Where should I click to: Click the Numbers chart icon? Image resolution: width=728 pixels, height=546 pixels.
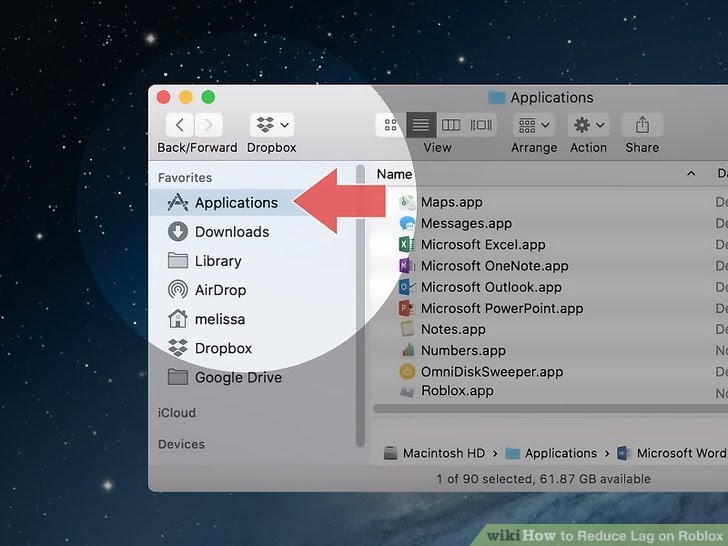pos(408,351)
